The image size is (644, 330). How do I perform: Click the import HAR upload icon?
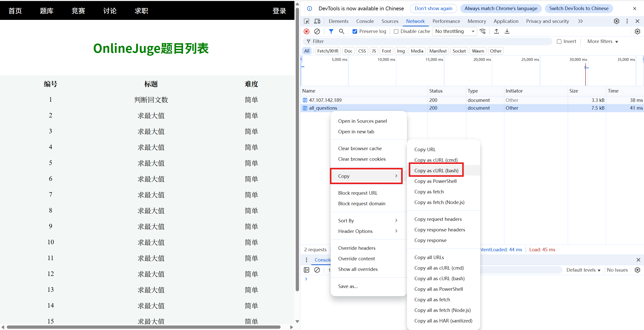(496, 31)
